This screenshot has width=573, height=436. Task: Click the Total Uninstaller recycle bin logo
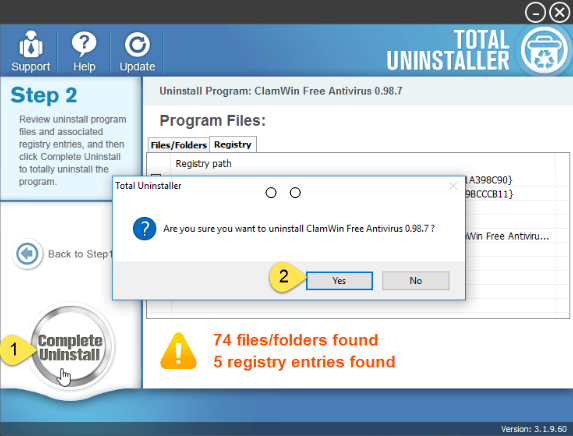point(544,51)
